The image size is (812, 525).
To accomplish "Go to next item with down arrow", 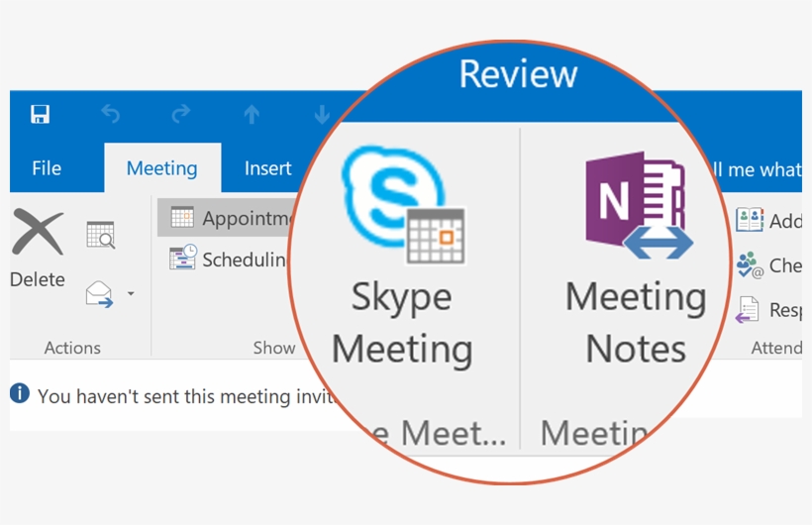I will pos(322,114).
